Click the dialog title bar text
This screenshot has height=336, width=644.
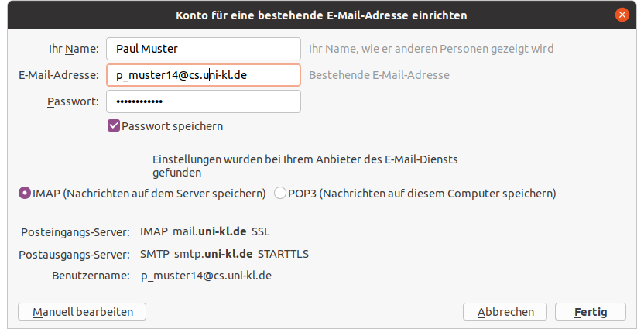[321, 15]
